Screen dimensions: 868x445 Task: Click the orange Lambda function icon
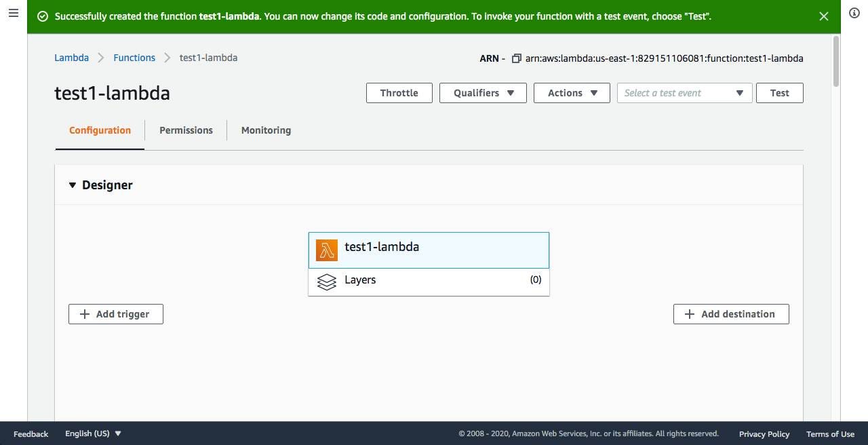(327, 250)
